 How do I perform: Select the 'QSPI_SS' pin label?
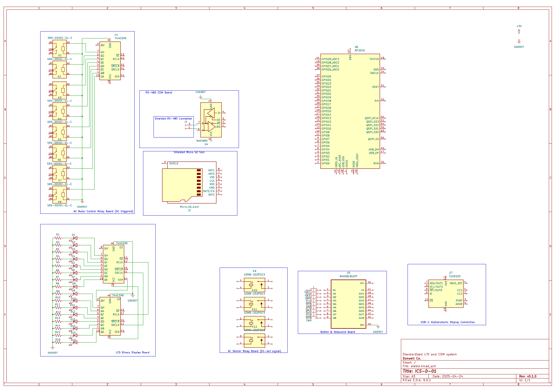[373, 139]
